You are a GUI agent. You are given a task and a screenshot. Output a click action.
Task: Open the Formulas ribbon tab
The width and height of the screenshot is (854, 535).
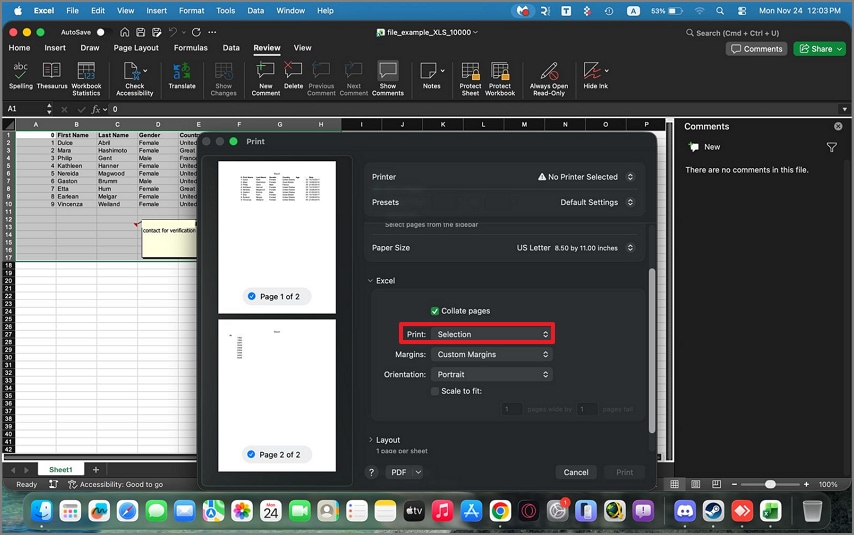pos(191,48)
